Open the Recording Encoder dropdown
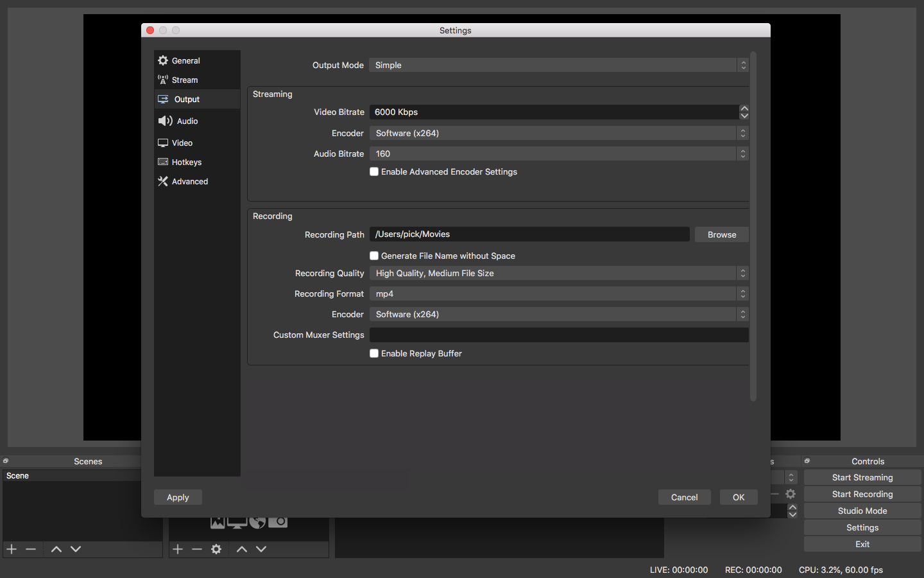The height and width of the screenshot is (578, 924). click(559, 314)
